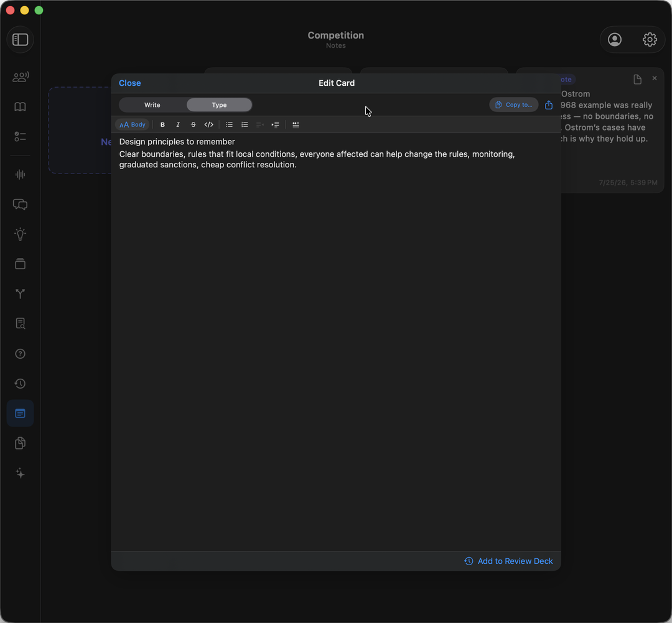Open the stacked cards sidebar icon
The height and width of the screenshot is (623, 672).
click(20, 264)
